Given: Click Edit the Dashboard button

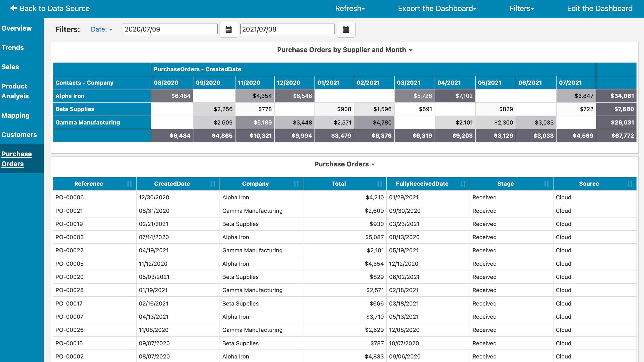Looking at the screenshot, I should (x=600, y=8).
